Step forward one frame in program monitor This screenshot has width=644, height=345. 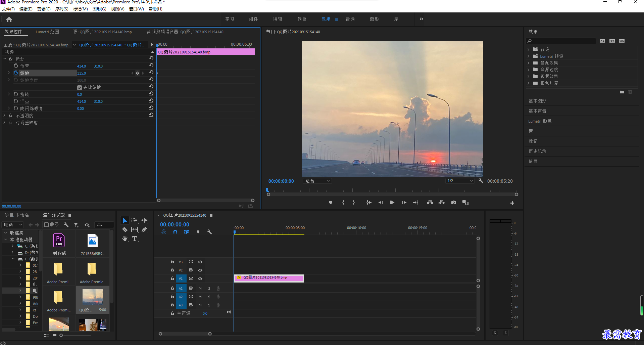pos(404,203)
